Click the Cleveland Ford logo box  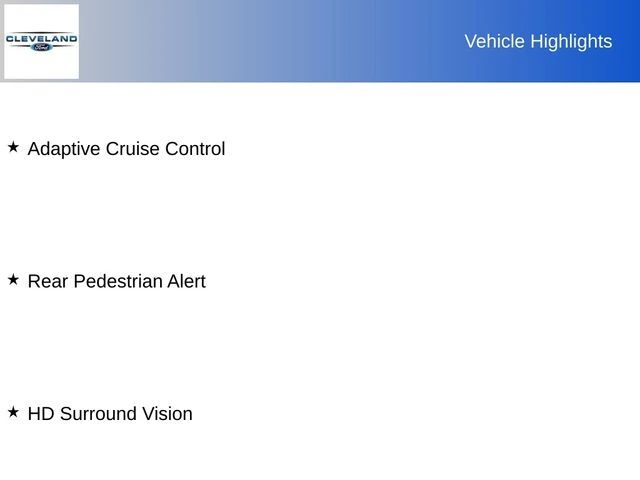pos(41,41)
